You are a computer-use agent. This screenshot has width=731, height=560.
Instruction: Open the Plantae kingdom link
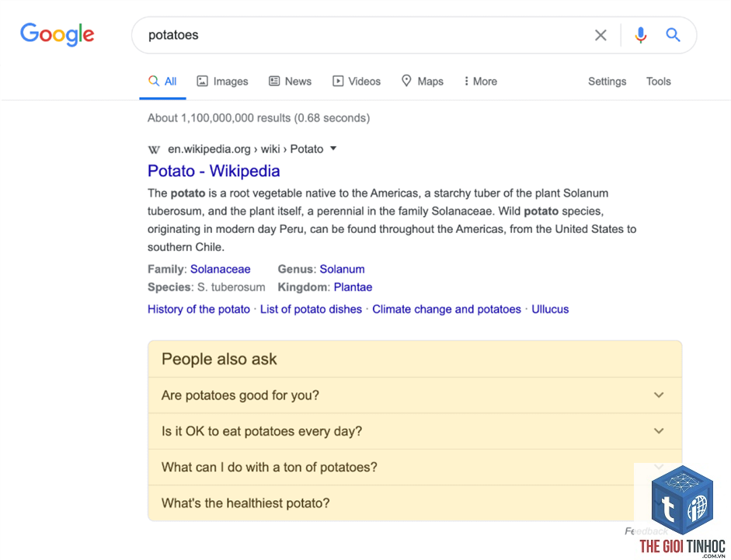pyautogui.click(x=353, y=287)
